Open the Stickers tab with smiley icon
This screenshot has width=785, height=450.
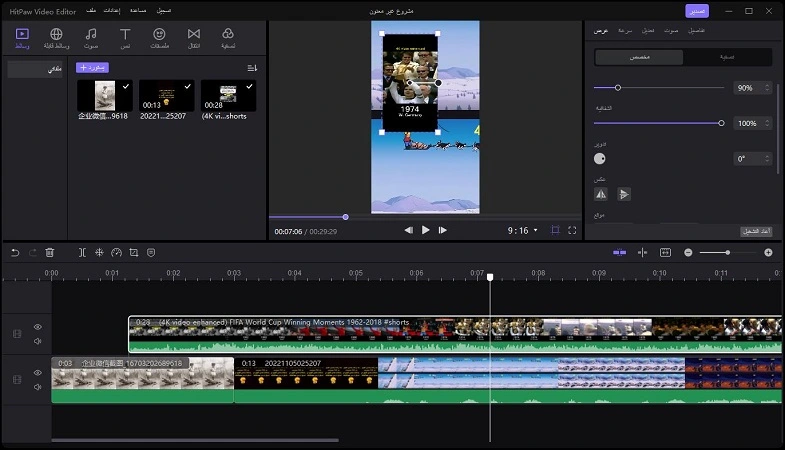(159, 38)
